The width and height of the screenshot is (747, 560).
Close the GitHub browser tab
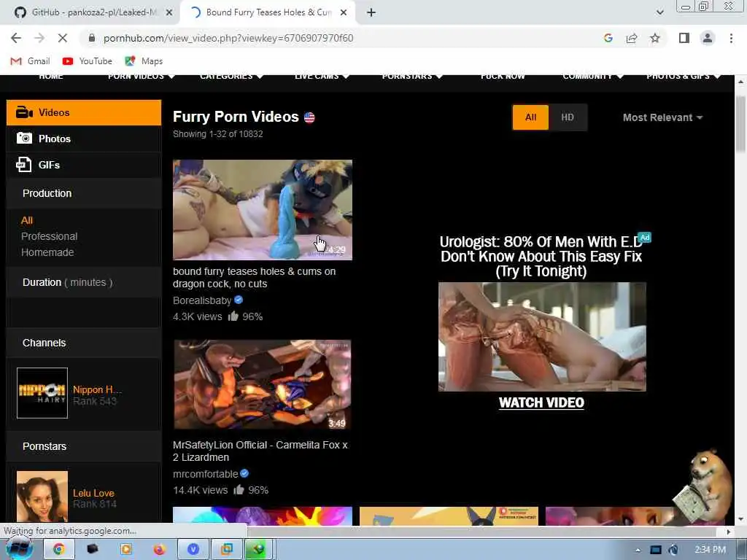click(169, 12)
